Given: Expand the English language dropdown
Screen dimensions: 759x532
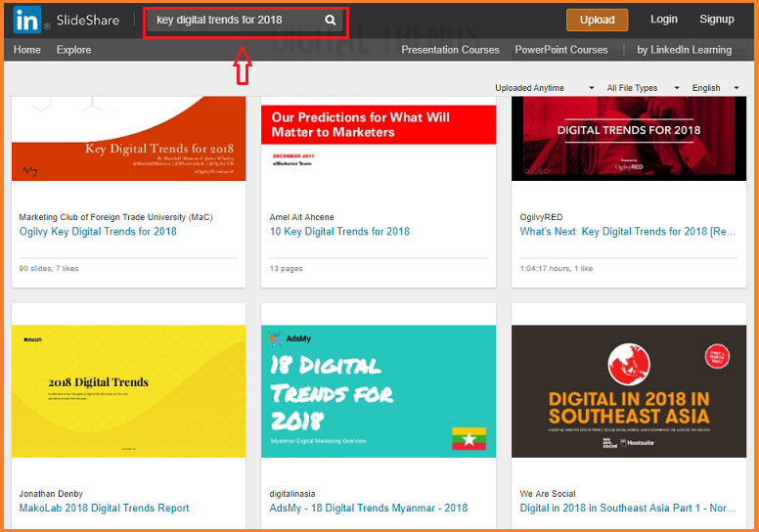Looking at the screenshot, I should click(x=715, y=88).
